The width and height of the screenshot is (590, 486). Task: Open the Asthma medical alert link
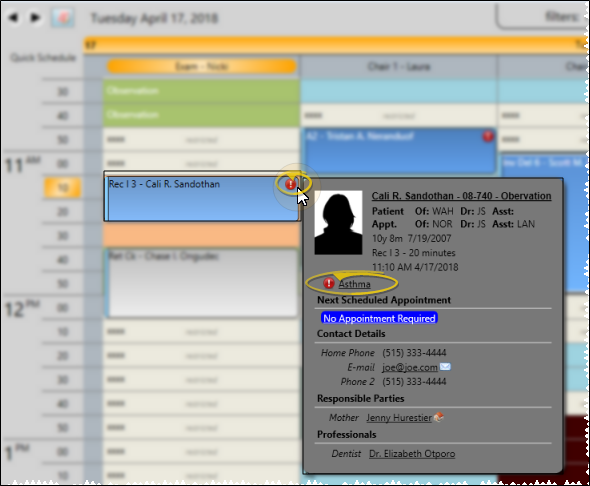pos(354,284)
